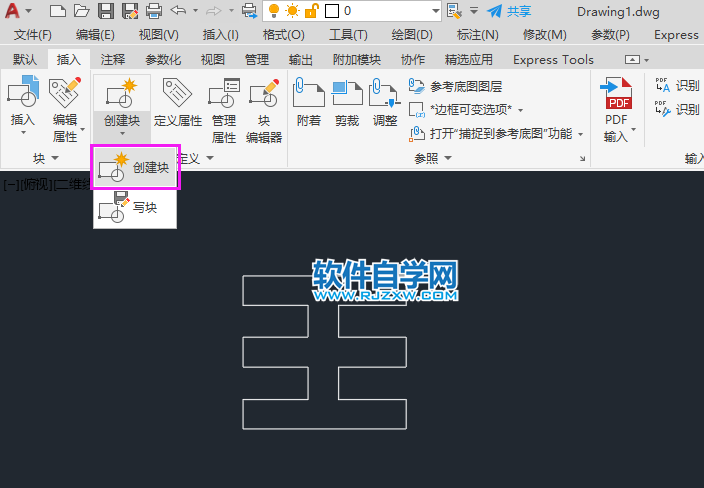Image resolution: width=704 pixels, height=488 pixels.
Task: Select 创建块 from the dropdown list
Action: click(x=135, y=167)
